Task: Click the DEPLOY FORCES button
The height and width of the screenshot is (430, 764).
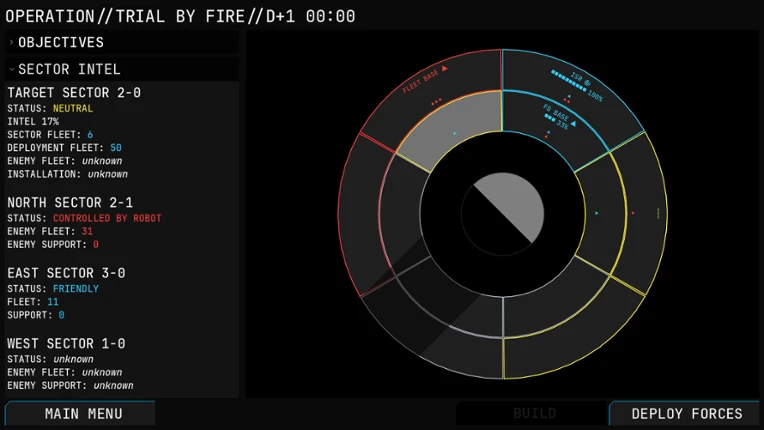Action: (x=686, y=413)
